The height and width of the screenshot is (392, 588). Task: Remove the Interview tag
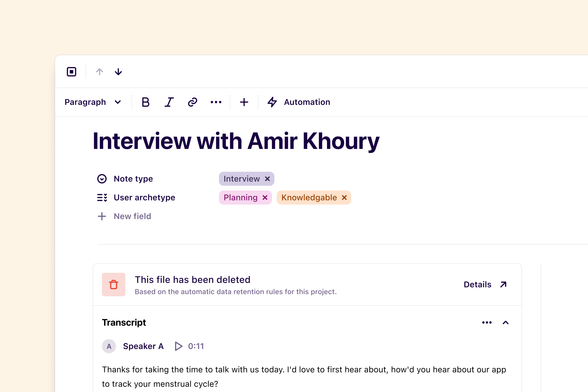pos(267,179)
